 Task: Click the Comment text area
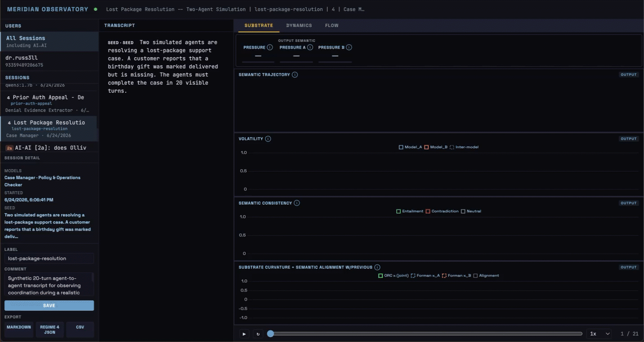[49, 285]
